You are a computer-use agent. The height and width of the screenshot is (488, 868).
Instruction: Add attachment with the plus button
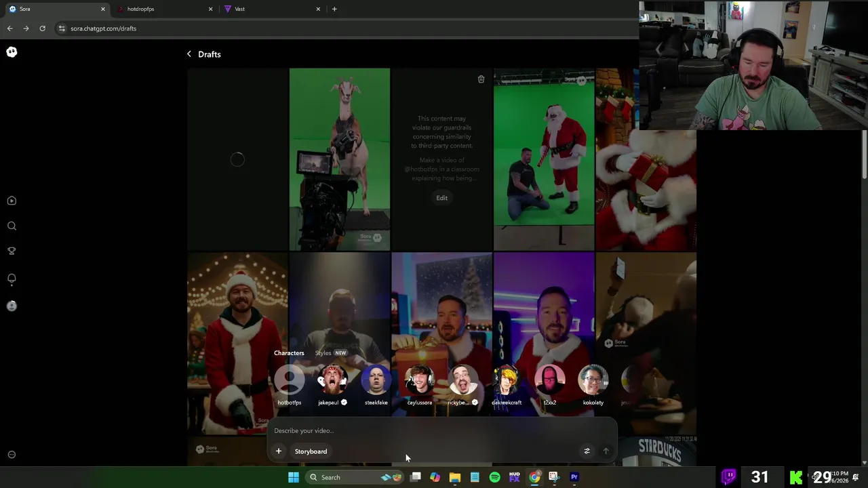coord(278,451)
